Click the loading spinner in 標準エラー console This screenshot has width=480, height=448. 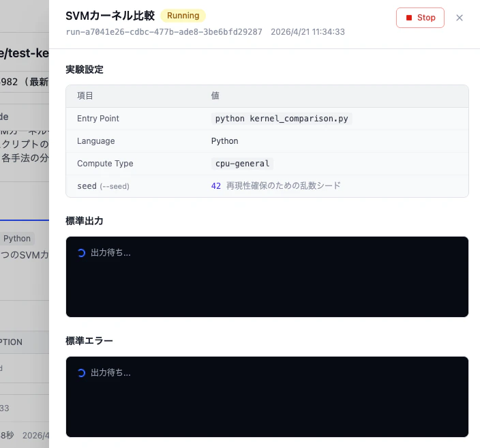click(x=81, y=373)
